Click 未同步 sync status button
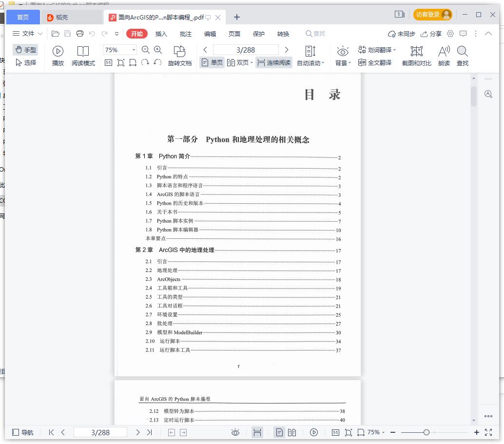The height and width of the screenshot is (444, 504). 402,34
